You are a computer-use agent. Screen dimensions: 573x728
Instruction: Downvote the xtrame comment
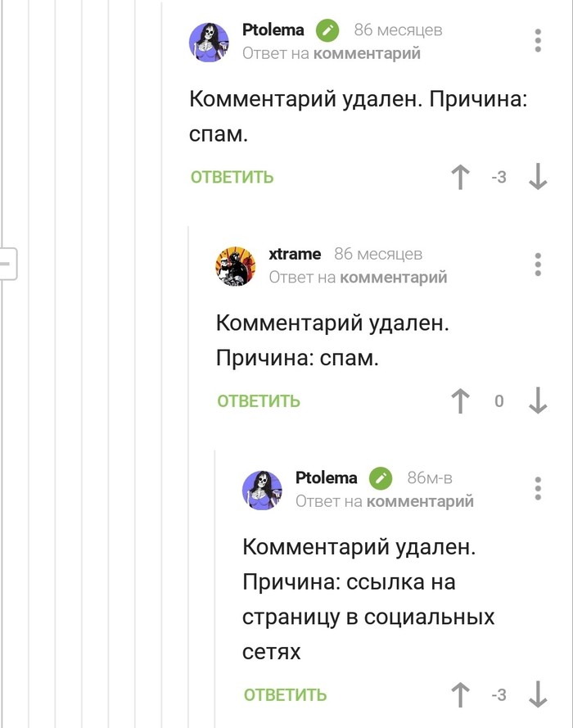pyautogui.click(x=538, y=401)
